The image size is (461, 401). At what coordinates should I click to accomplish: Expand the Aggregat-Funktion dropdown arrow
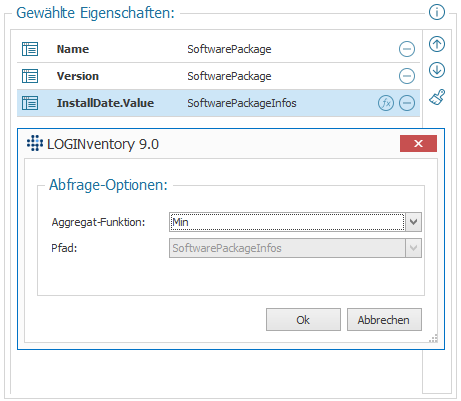coord(413,222)
